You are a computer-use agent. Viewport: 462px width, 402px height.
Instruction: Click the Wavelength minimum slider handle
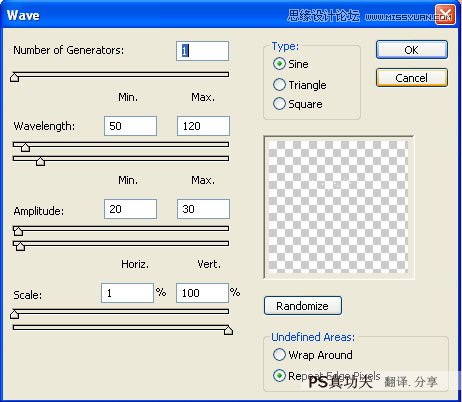[25, 147]
